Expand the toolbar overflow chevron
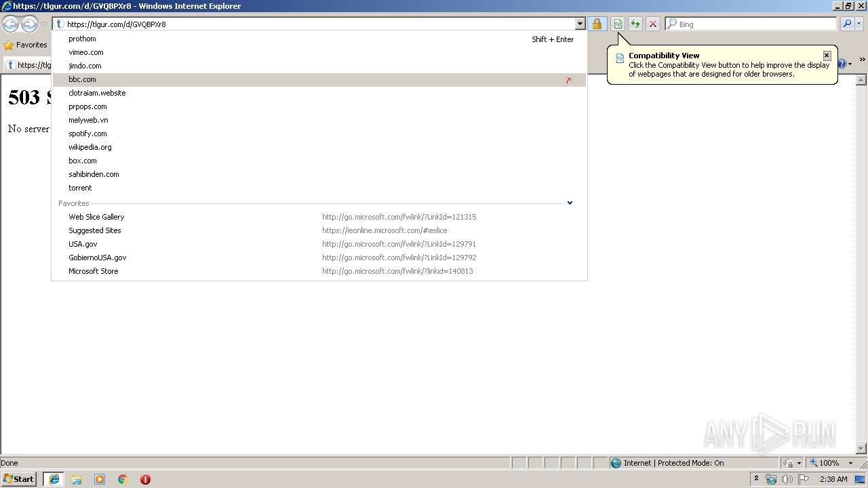The width and height of the screenshot is (868, 488). click(862, 60)
